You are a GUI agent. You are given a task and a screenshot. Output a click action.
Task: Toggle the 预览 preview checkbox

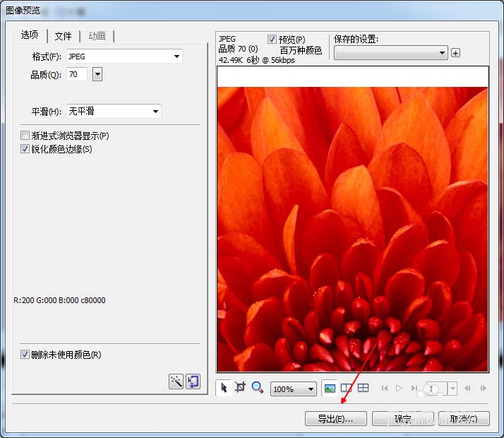click(272, 40)
